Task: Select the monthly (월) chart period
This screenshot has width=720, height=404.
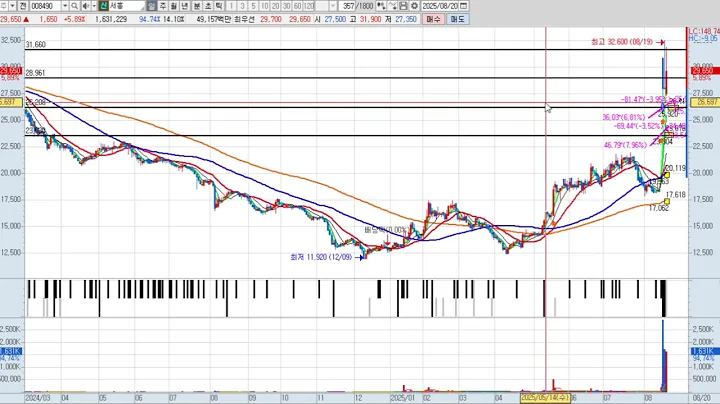Action: coord(174,6)
